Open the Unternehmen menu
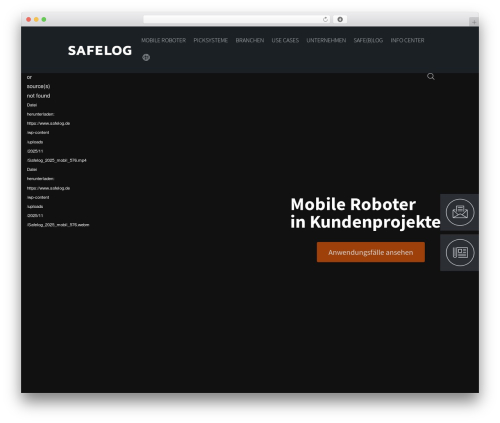The width and height of the screenshot is (500, 423). (x=326, y=40)
